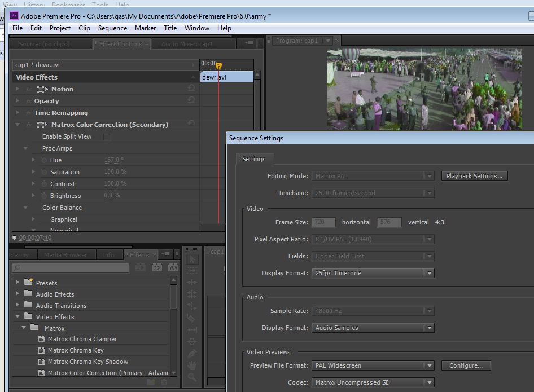
Task: Click the Effects panel search field
Action: [71, 268]
